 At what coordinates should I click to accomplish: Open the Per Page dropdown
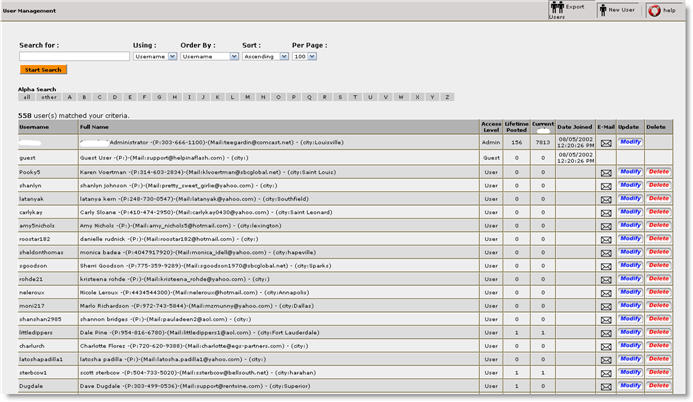click(305, 57)
